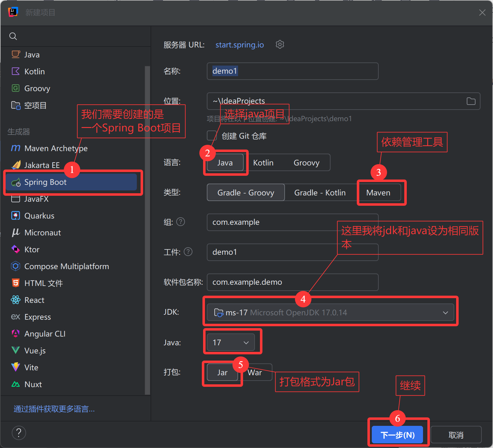The height and width of the screenshot is (448, 493).
Task: Select Jar packaging
Action: pos(222,372)
